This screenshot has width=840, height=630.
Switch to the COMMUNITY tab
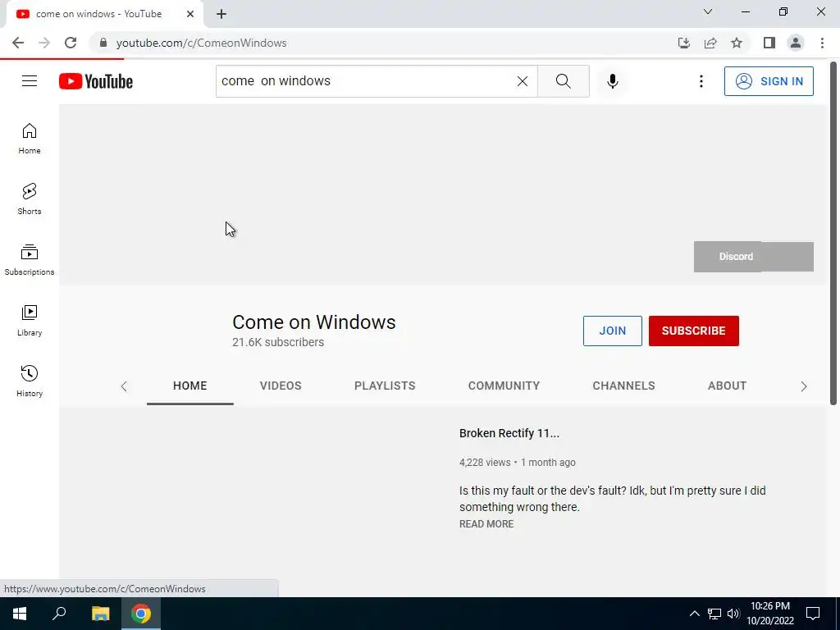[x=504, y=386]
